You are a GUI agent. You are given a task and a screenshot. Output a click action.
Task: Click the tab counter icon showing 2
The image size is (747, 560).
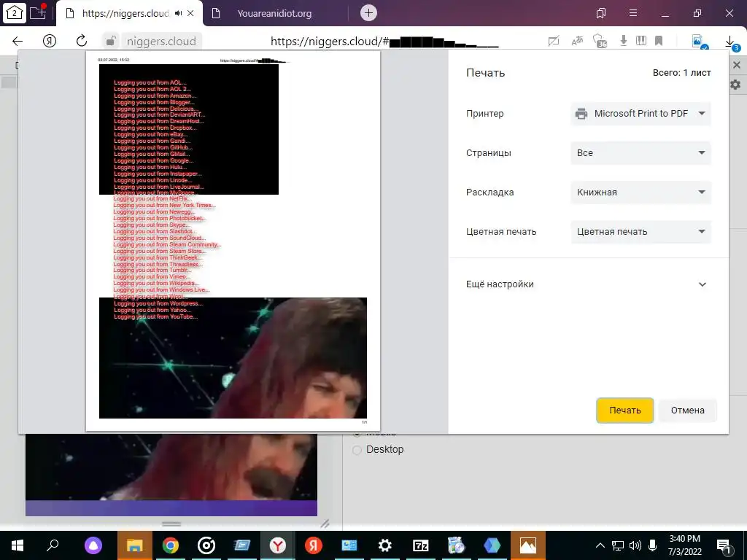[14, 13]
